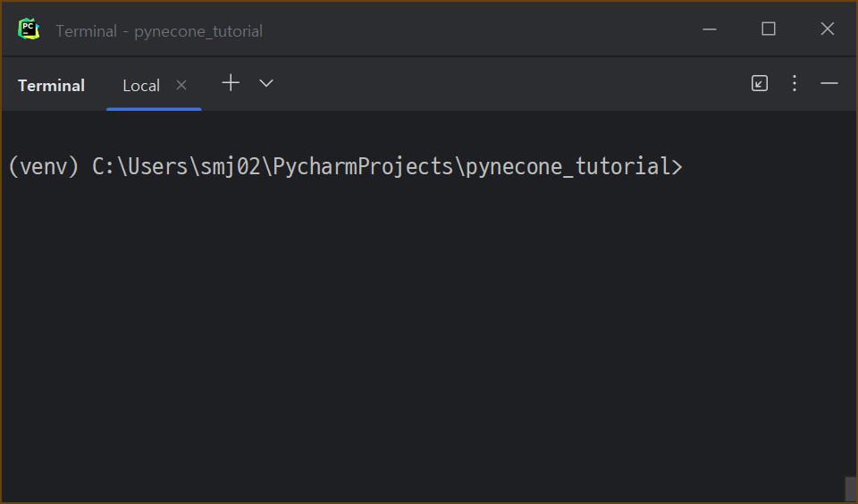Minimize the Terminal - pynecone_tutorial window

[710, 29]
